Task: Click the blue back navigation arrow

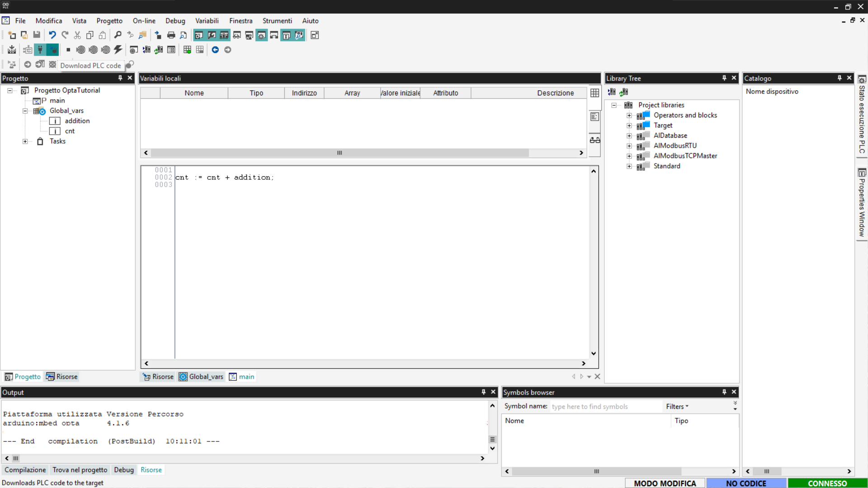Action: [x=215, y=50]
